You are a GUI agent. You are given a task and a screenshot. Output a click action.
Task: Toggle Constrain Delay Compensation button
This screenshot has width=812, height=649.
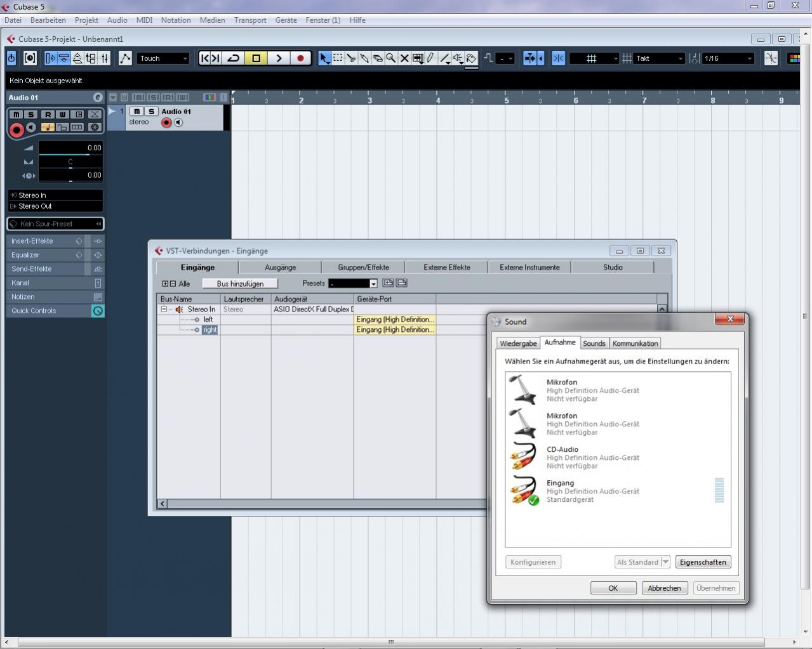pyautogui.click(x=30, y=58)
